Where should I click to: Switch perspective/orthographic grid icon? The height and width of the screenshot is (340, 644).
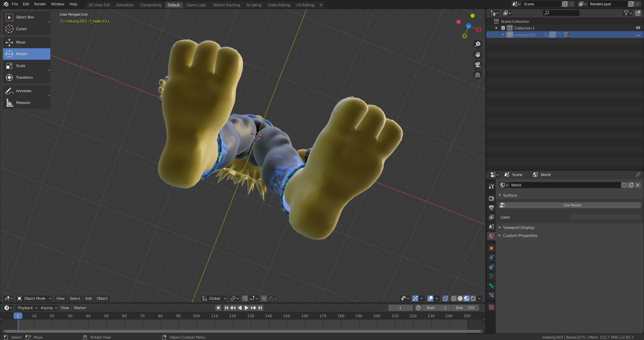(x=478, y=75)
